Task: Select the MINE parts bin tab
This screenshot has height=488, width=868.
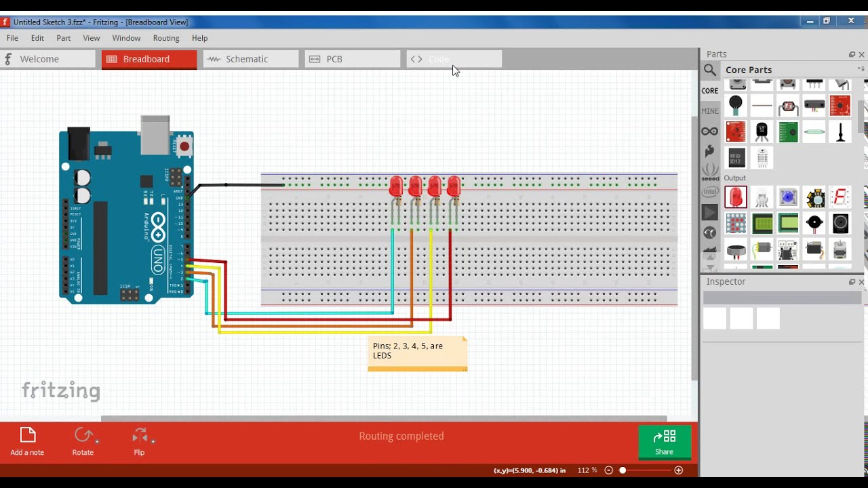Action: pos(710,110)
